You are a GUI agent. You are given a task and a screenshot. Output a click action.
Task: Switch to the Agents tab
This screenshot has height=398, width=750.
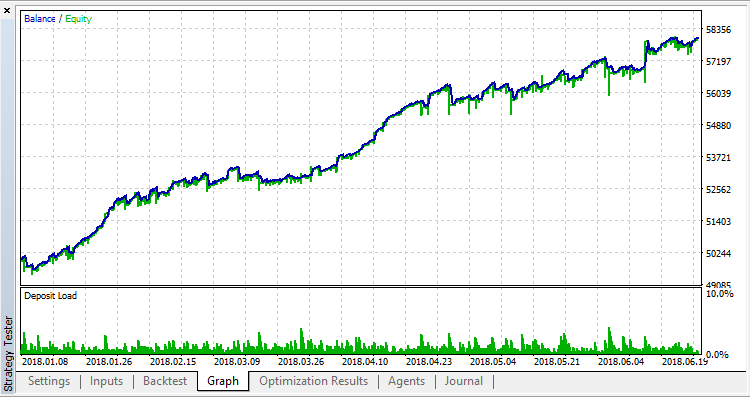coord(407,381)
